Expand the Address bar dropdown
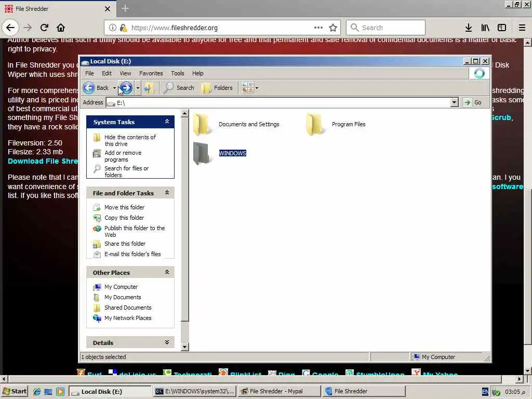 454,102
